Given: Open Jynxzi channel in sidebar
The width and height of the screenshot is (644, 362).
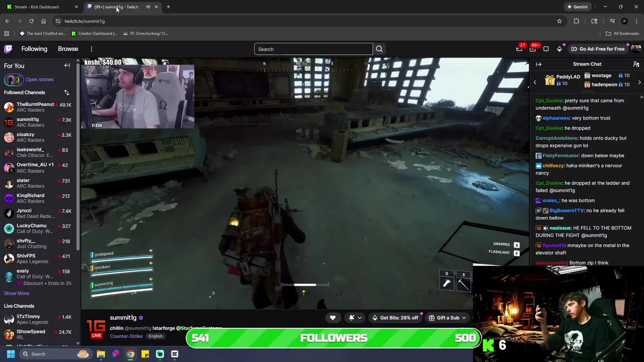Looking at the screenshot, I should 38,213.
